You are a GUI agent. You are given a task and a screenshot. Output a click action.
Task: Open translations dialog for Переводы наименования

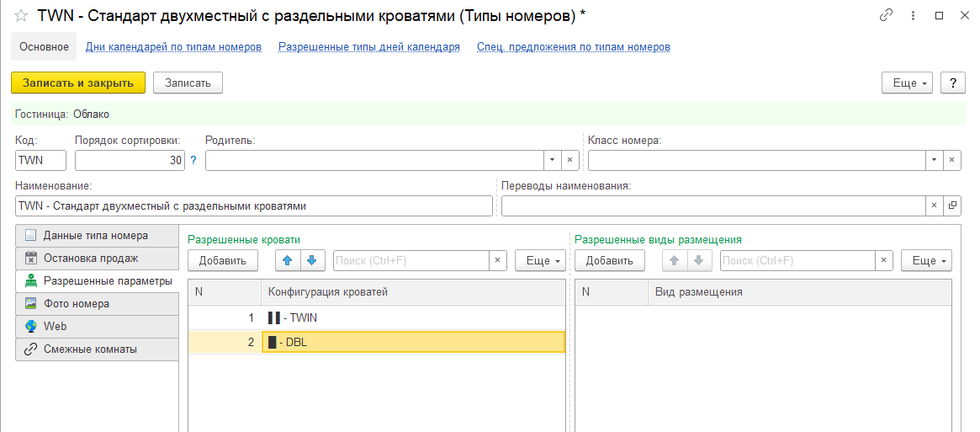[x=952, y=205]
